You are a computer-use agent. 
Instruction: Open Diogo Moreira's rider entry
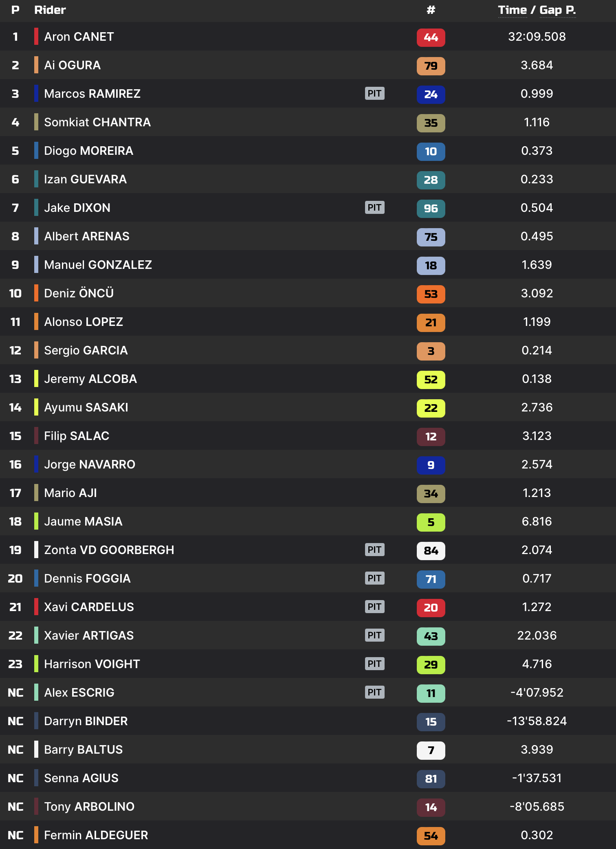(x=88, y=151)
